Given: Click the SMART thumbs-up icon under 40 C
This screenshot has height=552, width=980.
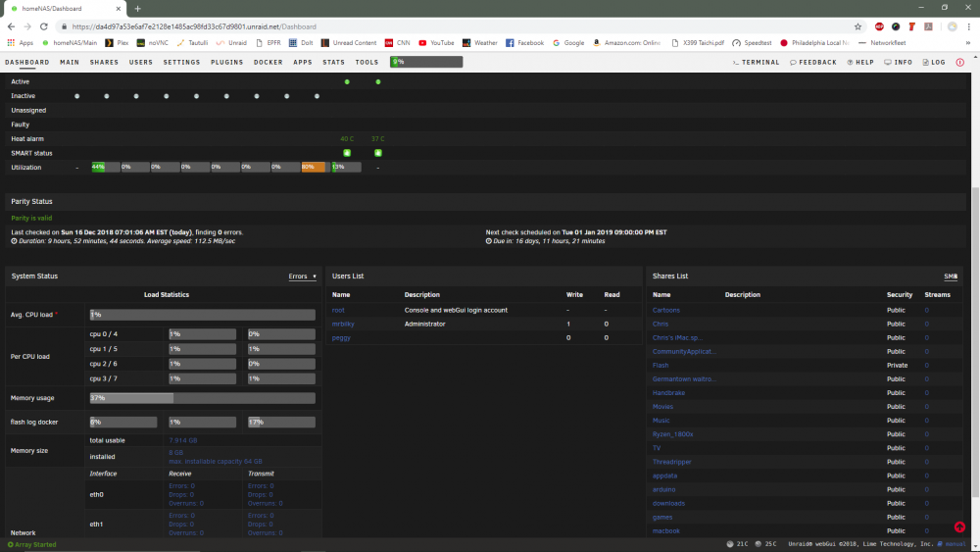Looking at the screenshot, I should pos(347,153).
